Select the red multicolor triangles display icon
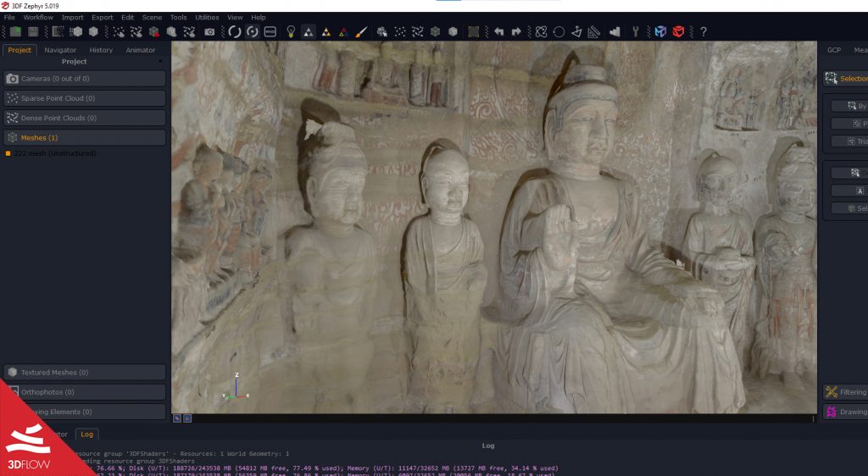868x476 pixels. pos(343,32)
